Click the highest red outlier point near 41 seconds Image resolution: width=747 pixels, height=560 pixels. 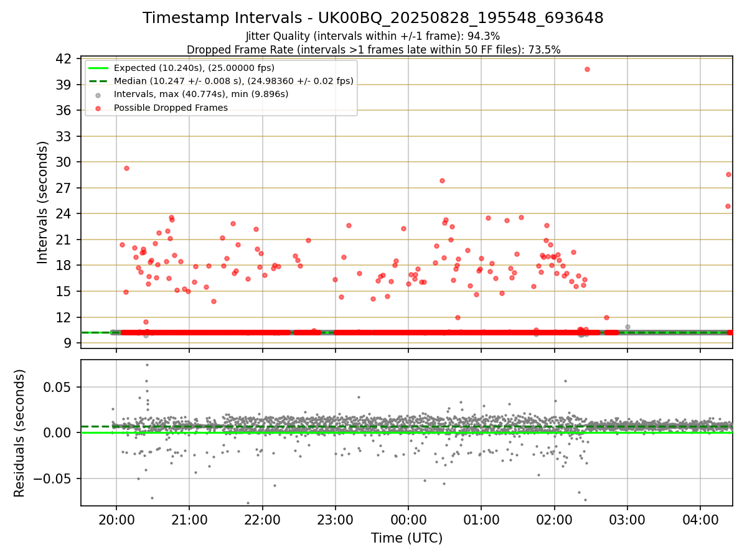(587, 69)
